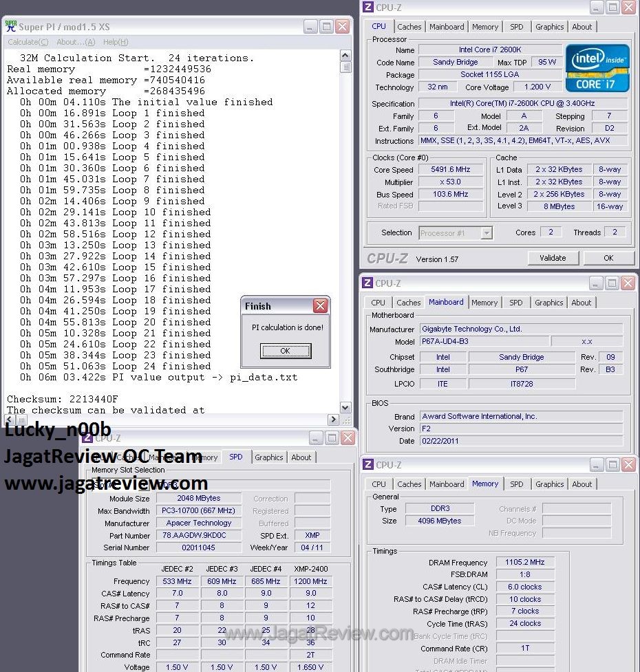This screenshot has height=672, width=640.
Task: Switch to Graphics tab in top CPU-Z window
Action: (x=550, y=27)
